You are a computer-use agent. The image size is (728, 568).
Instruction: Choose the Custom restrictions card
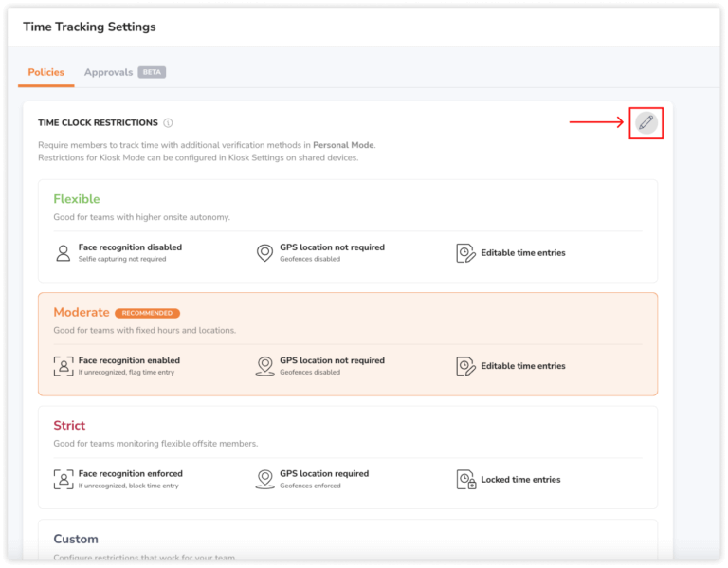[x=348, y=541]
